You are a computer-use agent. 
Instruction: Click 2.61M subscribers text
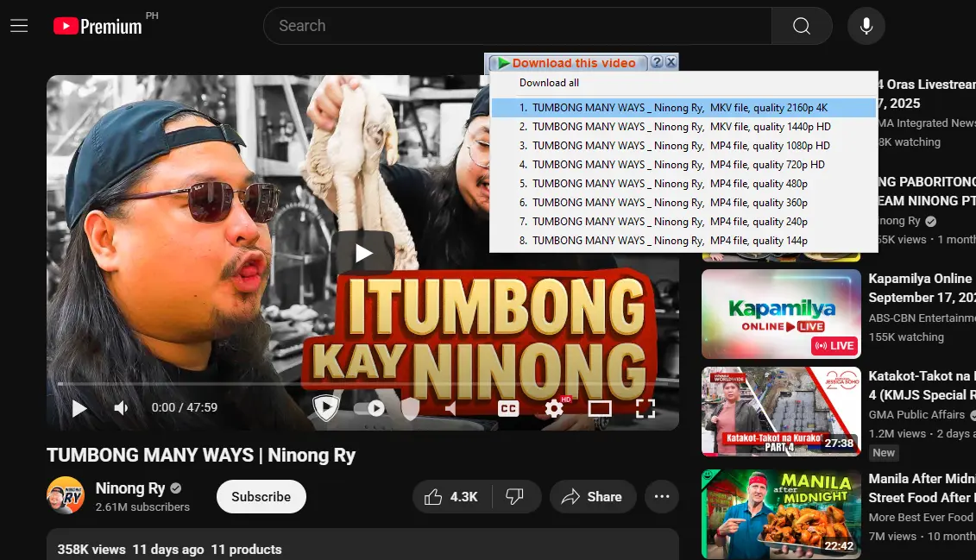tap(142, 507)
